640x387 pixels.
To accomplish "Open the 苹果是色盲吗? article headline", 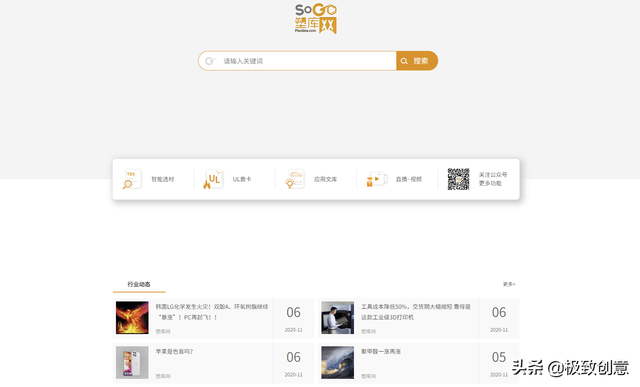I will [x=174, y=351].
